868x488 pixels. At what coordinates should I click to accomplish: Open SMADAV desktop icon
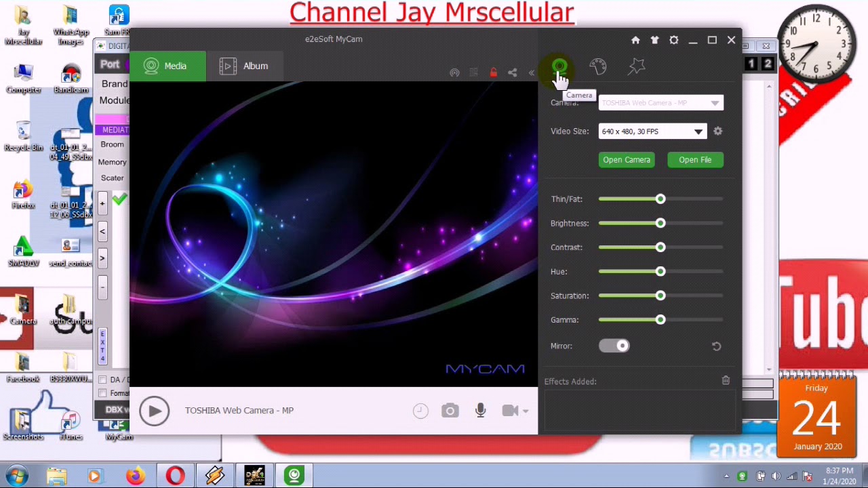[23, 251]
